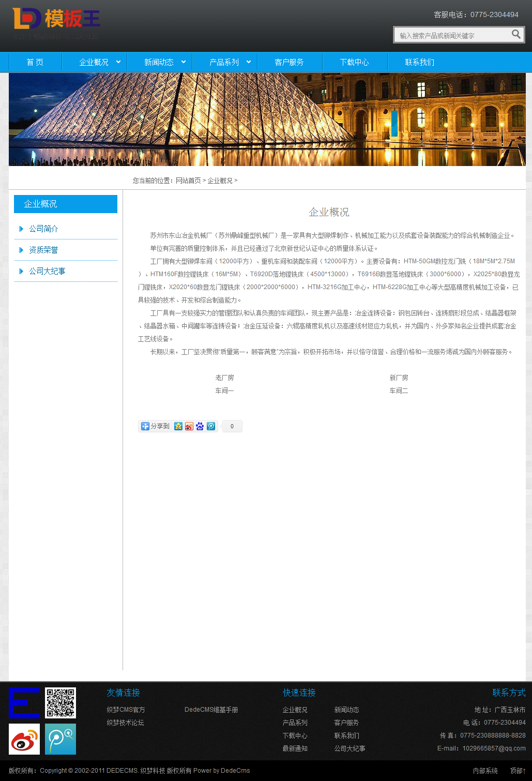Open footer quick link 下载中心
Screen dimensions: 532x781
click(295, 735)
